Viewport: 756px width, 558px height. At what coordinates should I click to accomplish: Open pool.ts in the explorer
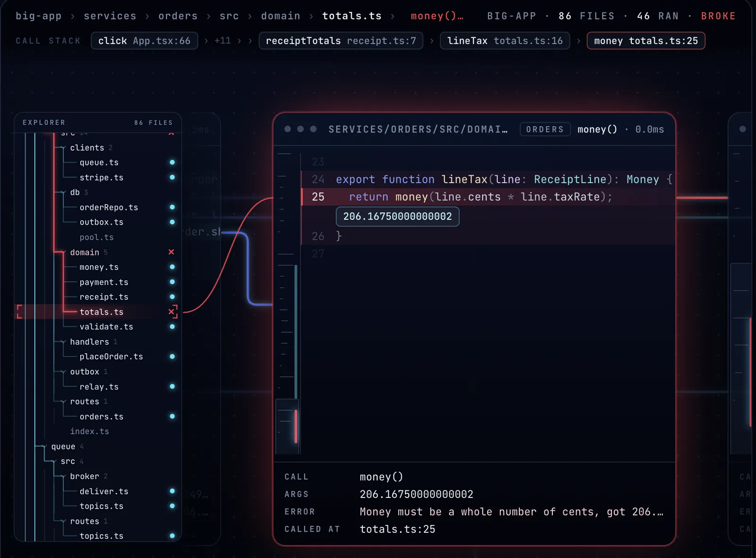[96, 237]
